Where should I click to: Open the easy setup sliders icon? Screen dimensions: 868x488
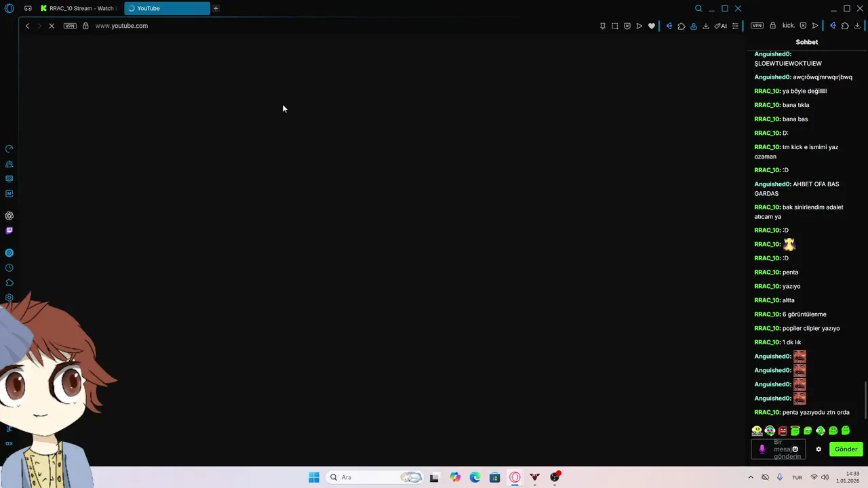click(x=735, y=26)
